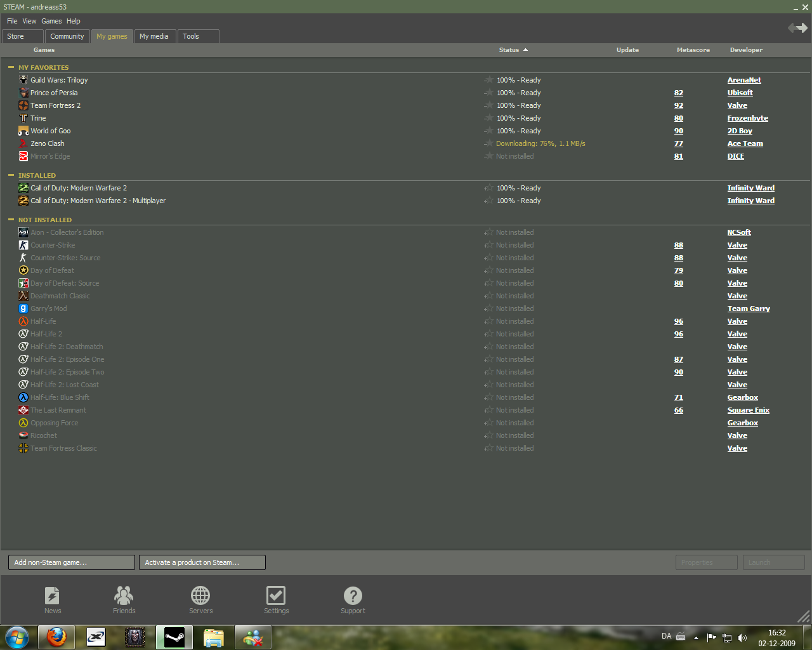Sort by the Developer column header

746,50
